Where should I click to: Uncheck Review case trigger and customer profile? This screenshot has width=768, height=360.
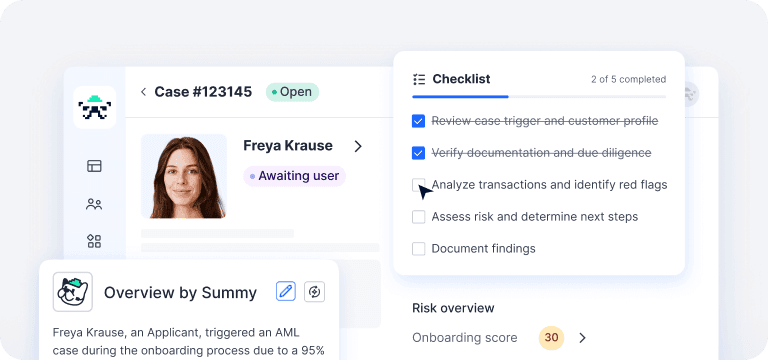[418, 121]
